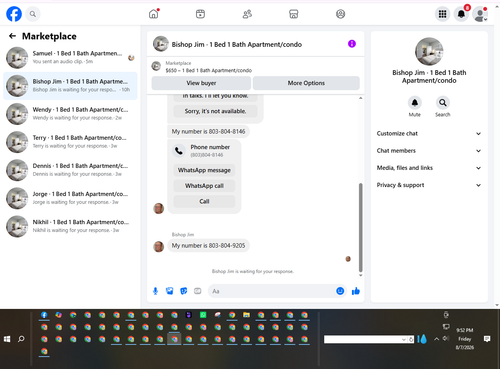Go to the Home feed icon
The width and height of the screenshot is (500, 369).
(154, 14)
